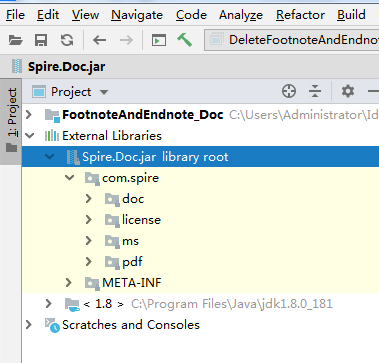The height and width of the screenshot is (363, 379).
Task: Collapse the External Libraries node
Action: [x=30, y=136]
